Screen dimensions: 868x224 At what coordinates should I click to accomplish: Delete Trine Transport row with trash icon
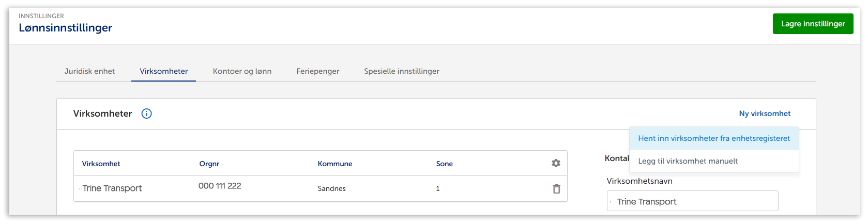point(556,189)
